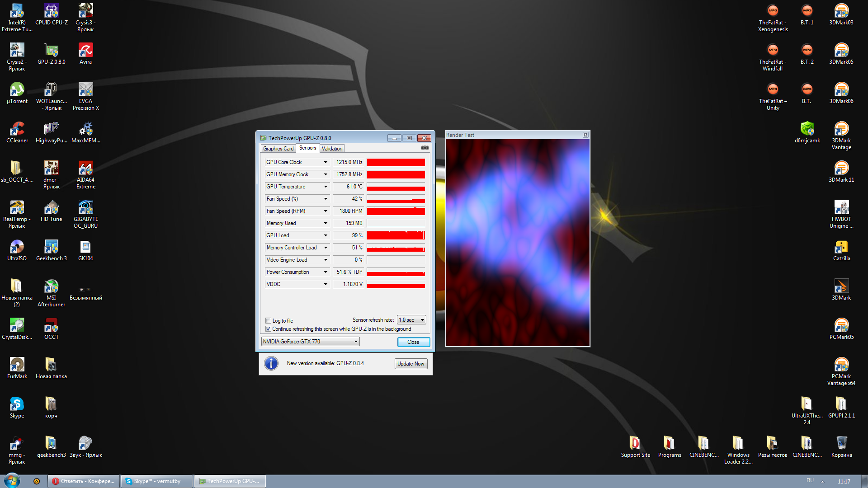The image size is (868, 488).
Task: Click the Close button in GPU-Z
Action: (x=413, y=342)
